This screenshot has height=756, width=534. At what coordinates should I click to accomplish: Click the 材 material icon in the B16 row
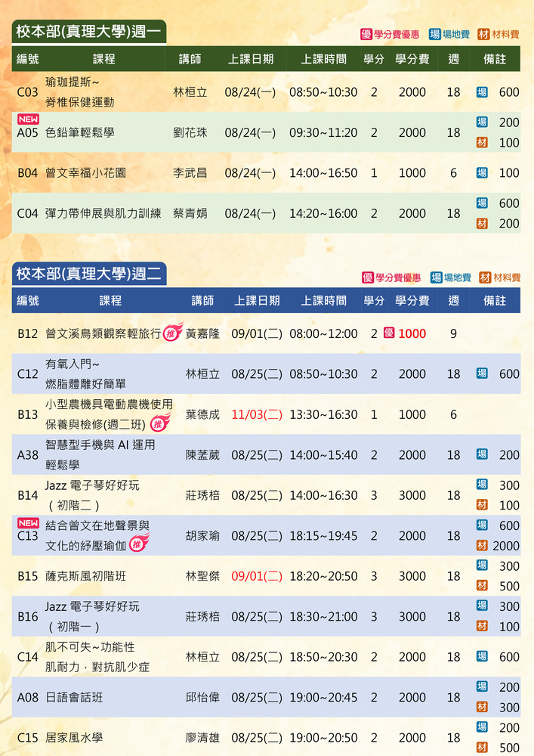pyautogui.click(x=482, y=626)
